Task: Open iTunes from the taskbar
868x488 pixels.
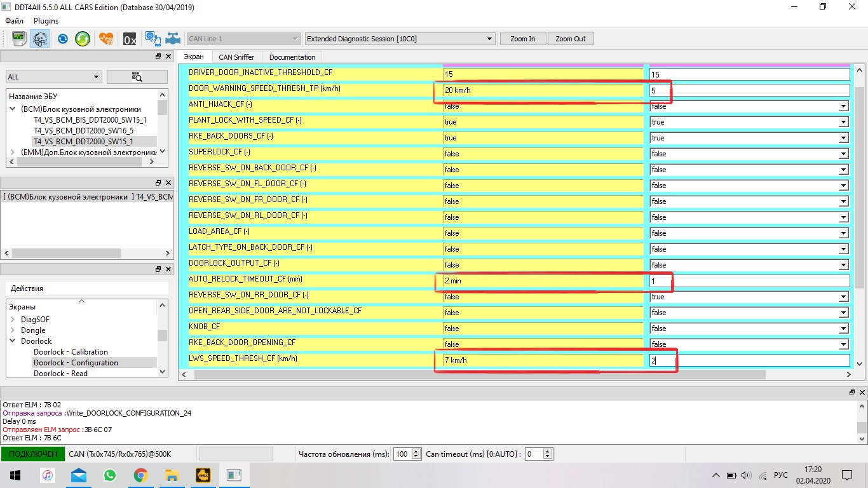Action: click(x=48, y=475)
